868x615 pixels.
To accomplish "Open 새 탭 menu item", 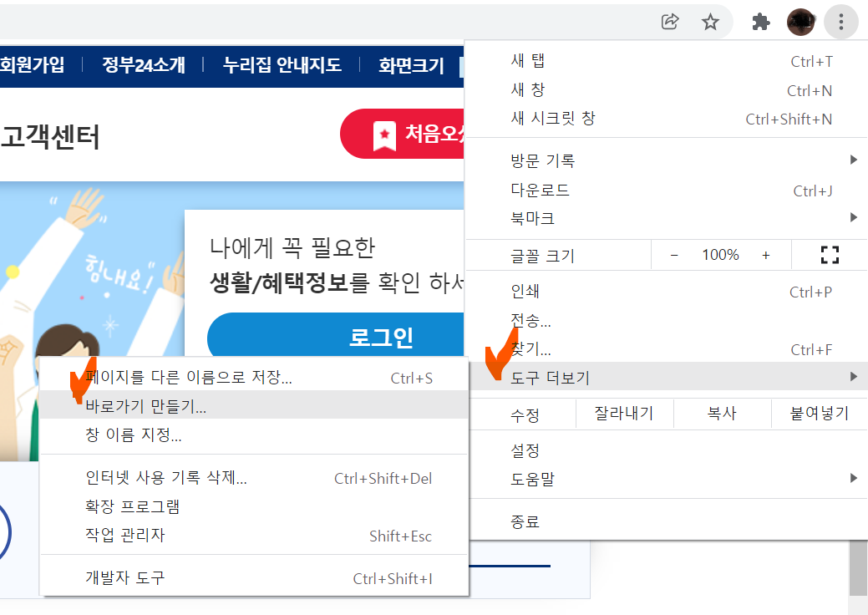I will 667,61.
